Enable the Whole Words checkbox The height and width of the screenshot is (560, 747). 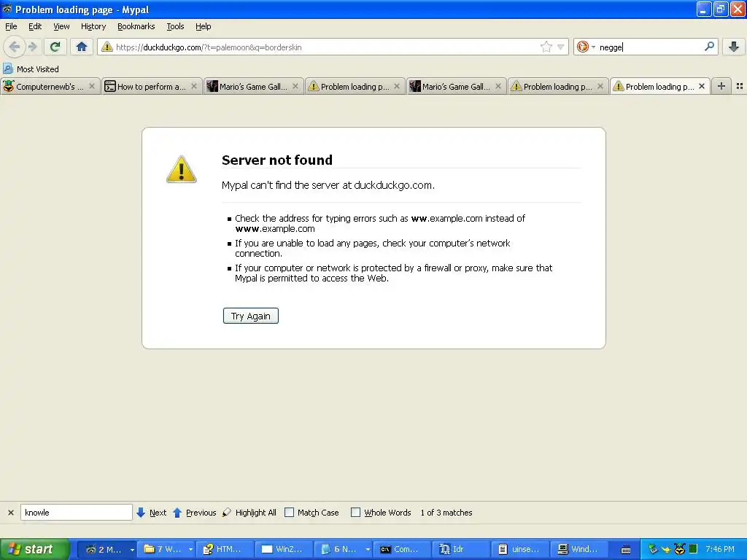355,513
